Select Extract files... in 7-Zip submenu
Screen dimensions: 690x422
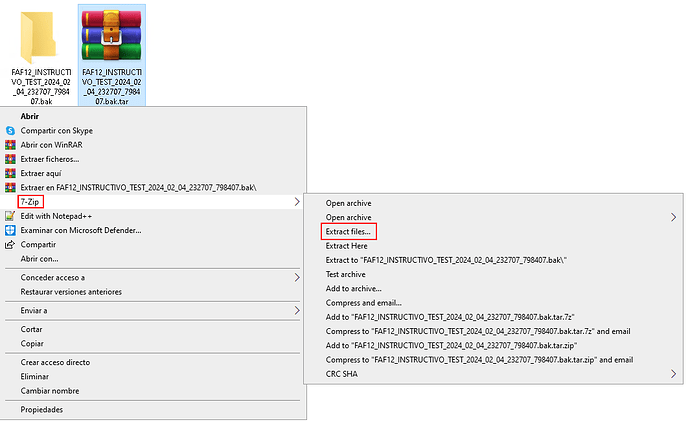[348, 231]
